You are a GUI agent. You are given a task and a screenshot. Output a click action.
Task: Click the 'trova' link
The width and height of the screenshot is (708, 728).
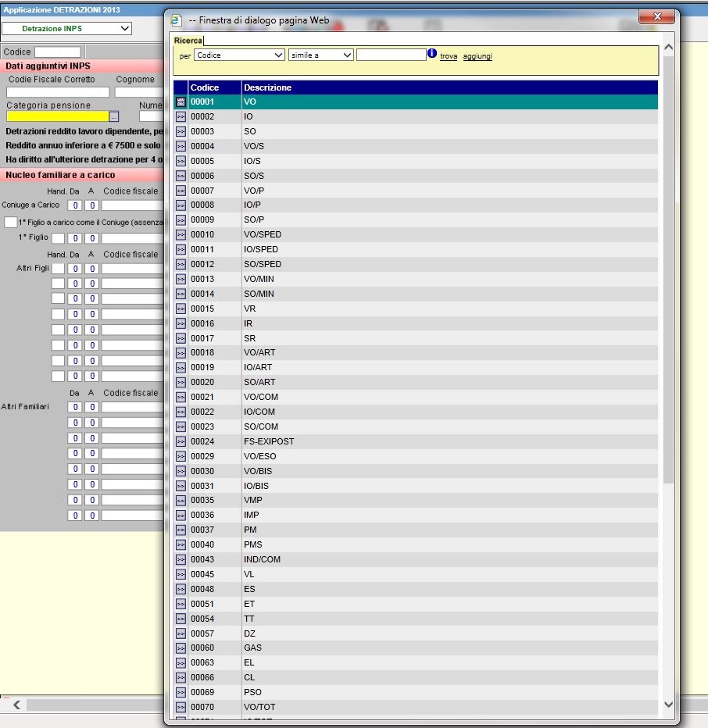tap(449, 56)
